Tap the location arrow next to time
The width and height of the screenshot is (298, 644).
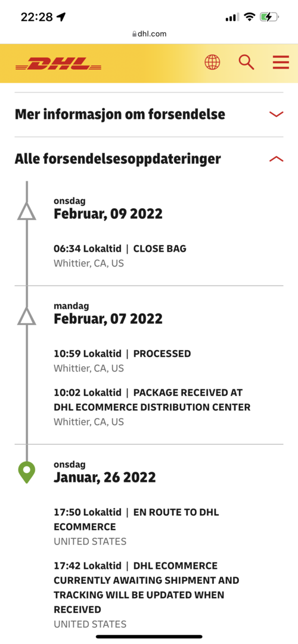click(61, 17)
